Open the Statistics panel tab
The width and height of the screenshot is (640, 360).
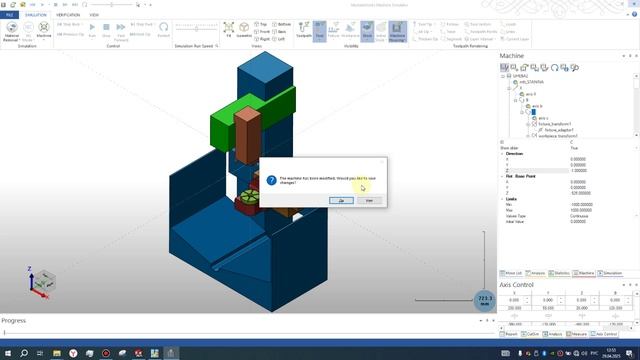(559, 273)
